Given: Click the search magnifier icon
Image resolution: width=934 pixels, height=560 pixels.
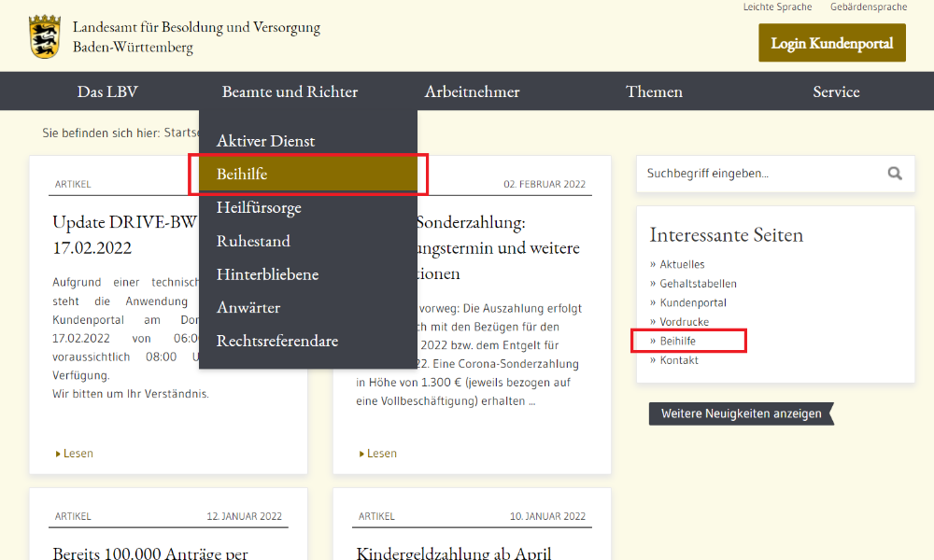Looking at the screenshot, I should point(895,174).
